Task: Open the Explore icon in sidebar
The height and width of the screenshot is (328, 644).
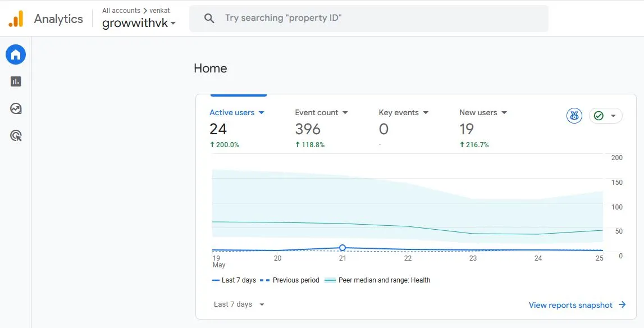Action: click(16, 108)
